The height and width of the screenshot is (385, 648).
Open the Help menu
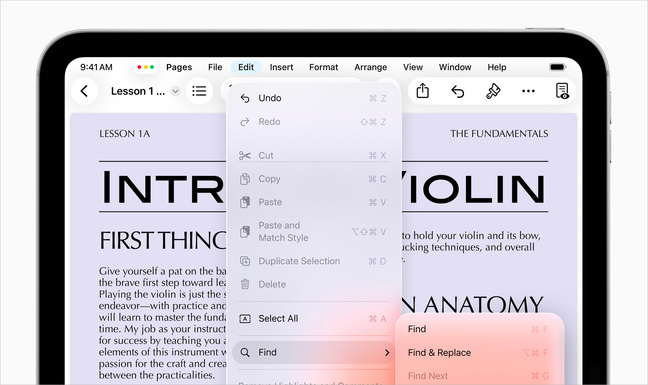click(497, 67)
